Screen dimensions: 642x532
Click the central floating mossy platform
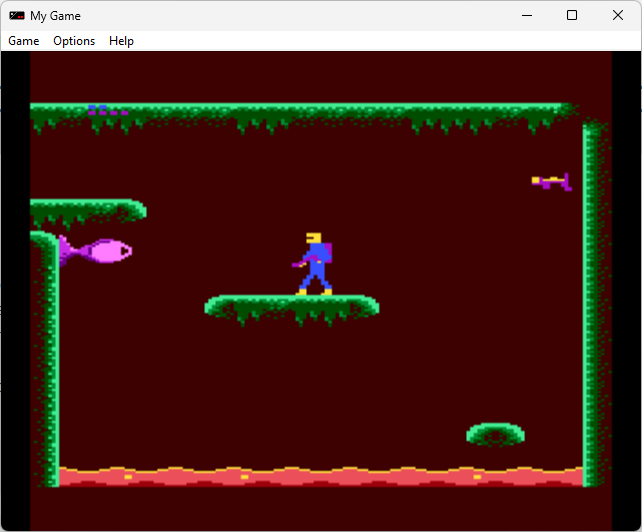point(291,304)
